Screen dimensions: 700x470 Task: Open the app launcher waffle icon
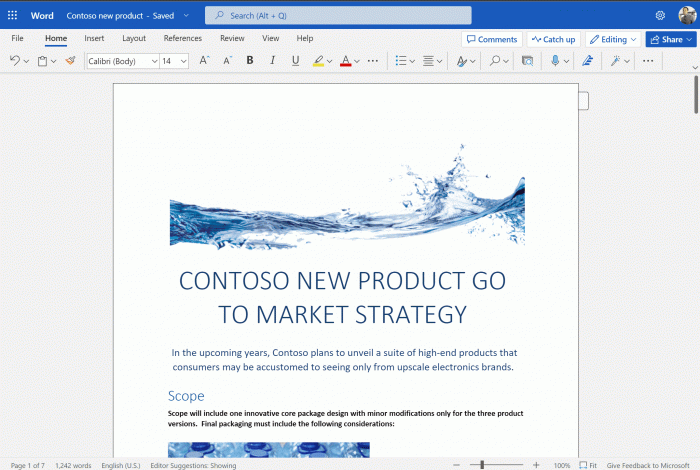12,15
